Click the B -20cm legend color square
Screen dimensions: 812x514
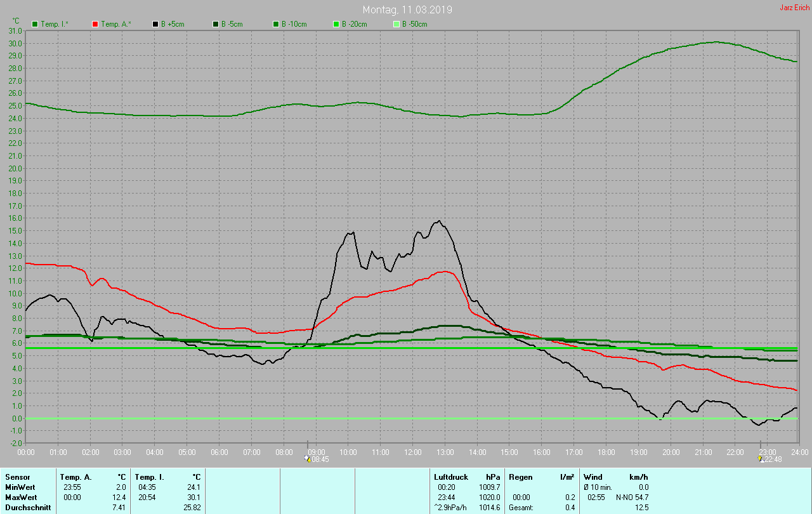point(336,24)
